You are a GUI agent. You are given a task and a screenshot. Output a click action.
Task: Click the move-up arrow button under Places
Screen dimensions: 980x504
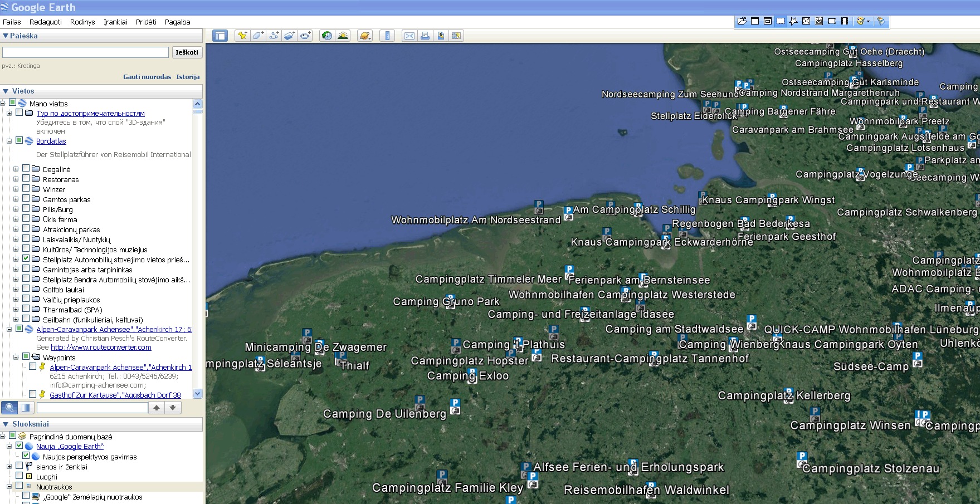click(157, 408)
